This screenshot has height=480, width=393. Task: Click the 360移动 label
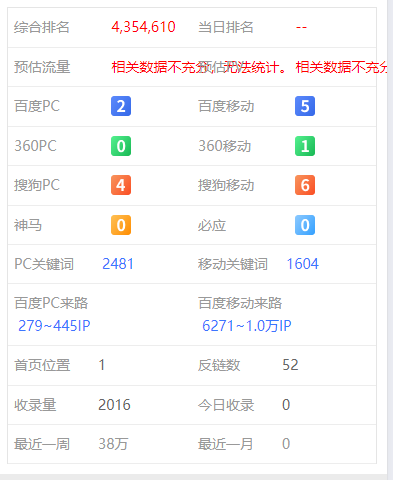coord(224,146)
